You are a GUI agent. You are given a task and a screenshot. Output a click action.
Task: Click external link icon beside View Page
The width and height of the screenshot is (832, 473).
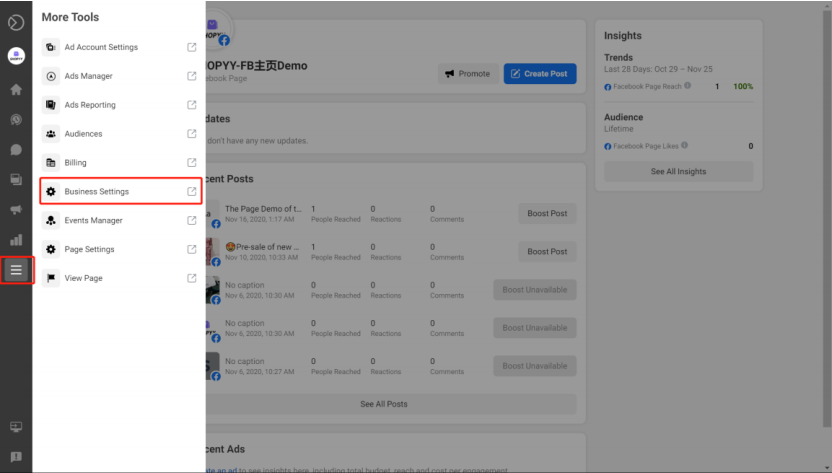tap(192, 278)
